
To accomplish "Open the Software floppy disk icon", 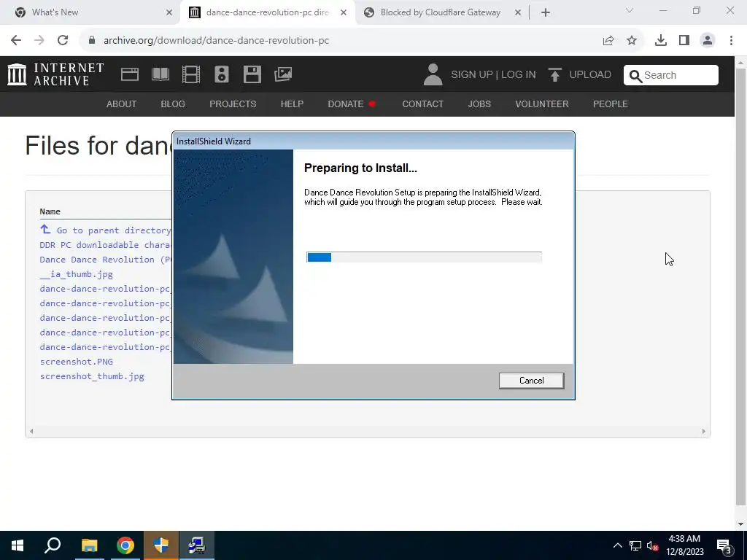I will [x=252, y=74].
